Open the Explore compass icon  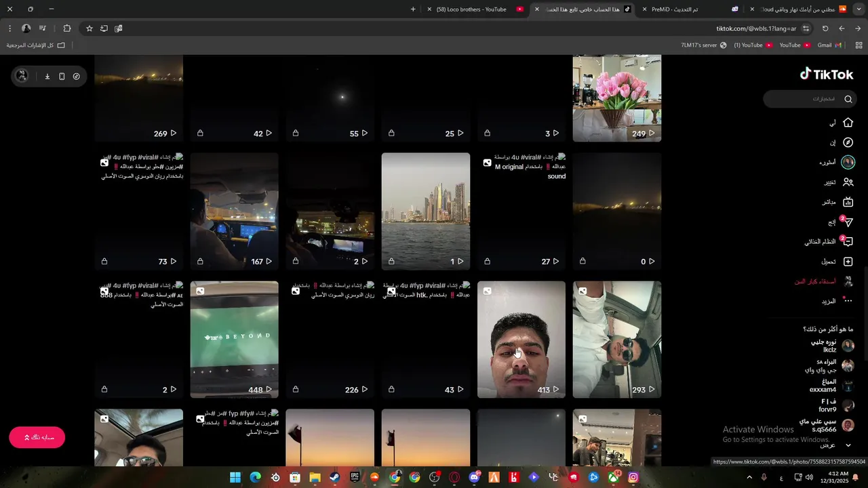click(x=848, y=142)
